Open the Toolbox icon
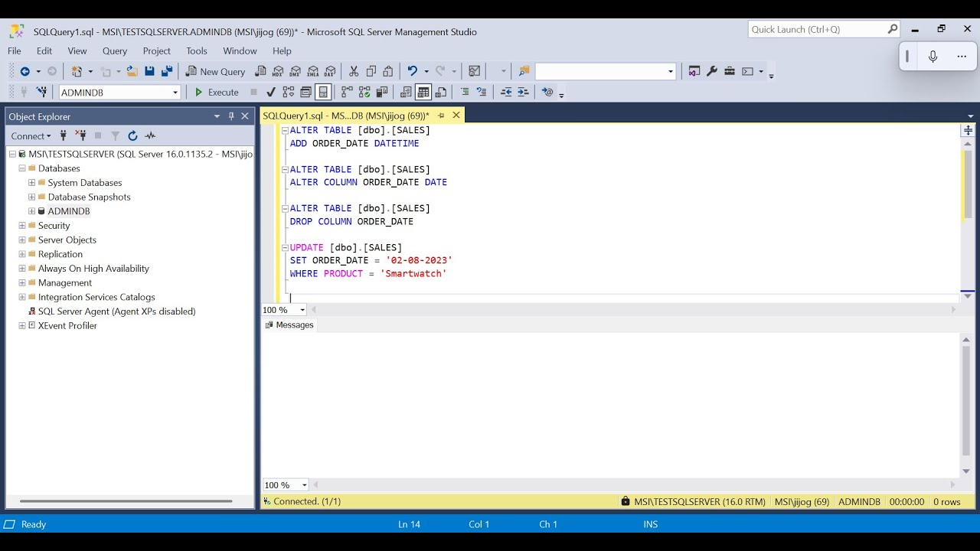This screenshot has height=551, width=980. pyautogui.click(x=730, y=71)
